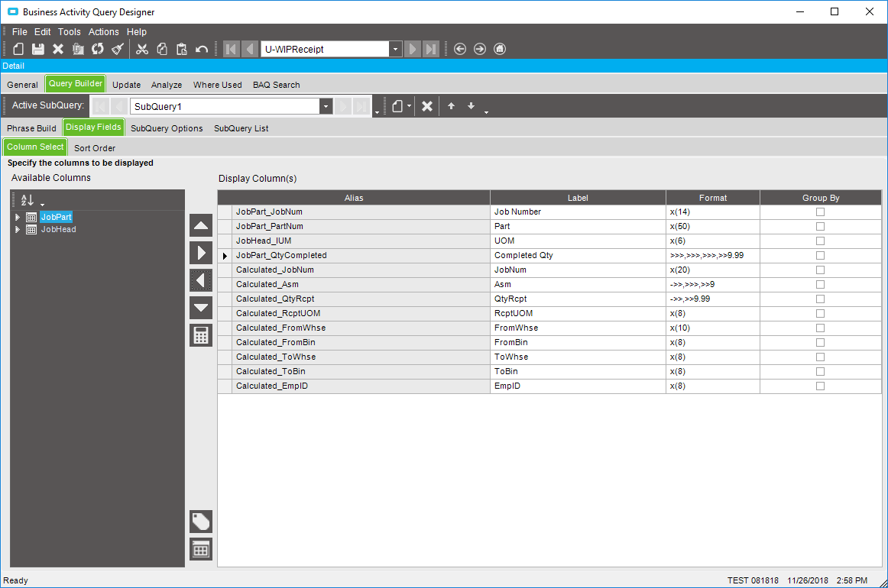Open the calculated field calculator icon
888x588 pixels.
pyautogui.click(x=201, y=335)
